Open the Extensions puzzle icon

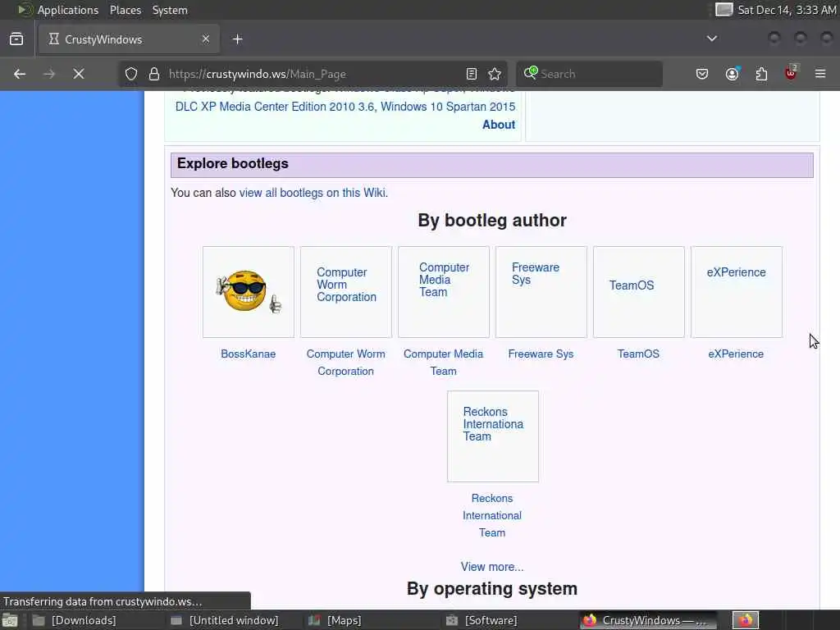(x=761, y=74)
